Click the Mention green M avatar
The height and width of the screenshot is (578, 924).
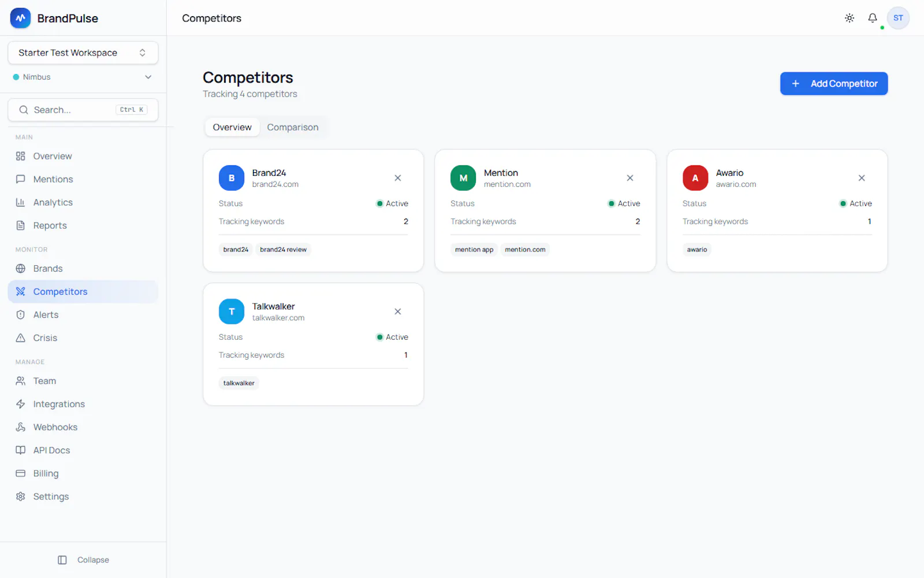463,178
